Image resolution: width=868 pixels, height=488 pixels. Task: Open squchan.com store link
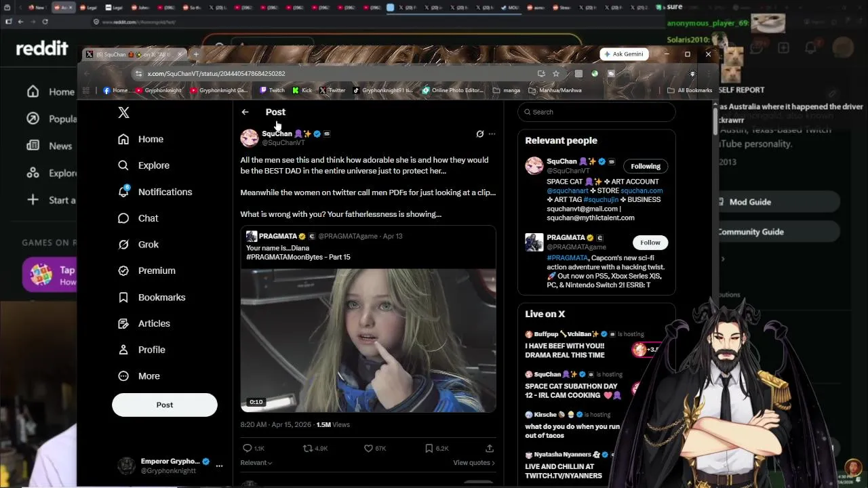tap(642, 190)
